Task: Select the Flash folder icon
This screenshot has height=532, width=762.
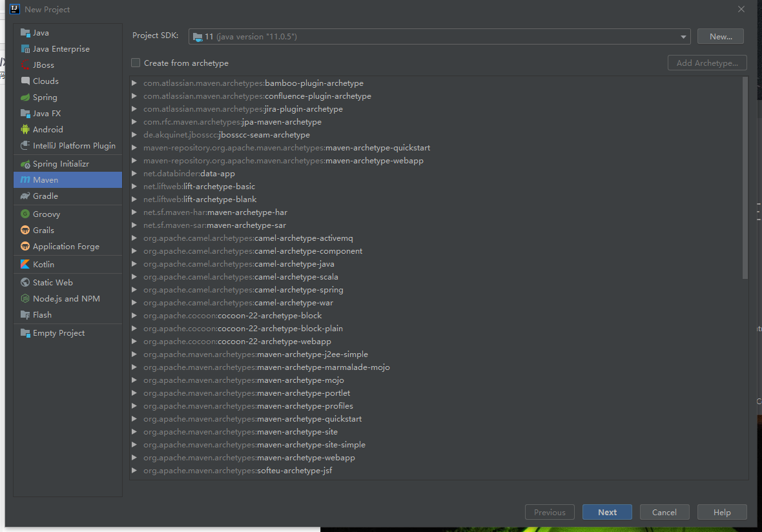Action: [25, 315]
